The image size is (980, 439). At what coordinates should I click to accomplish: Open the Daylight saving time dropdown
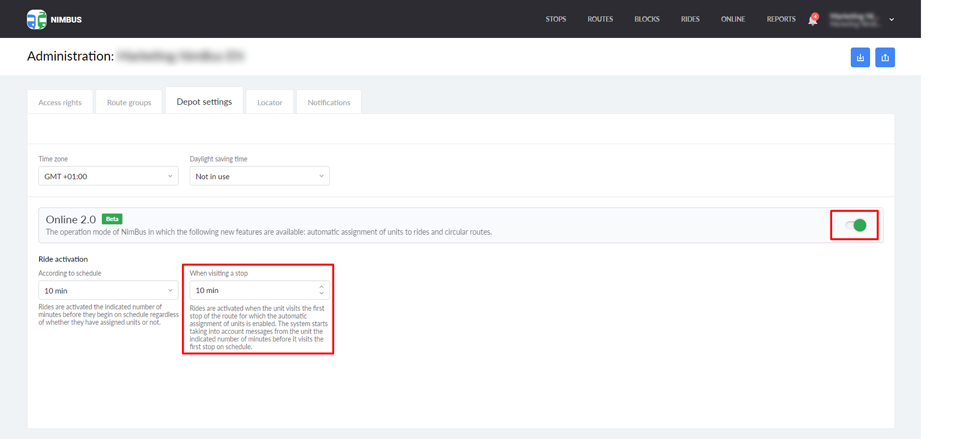point(259,176)
